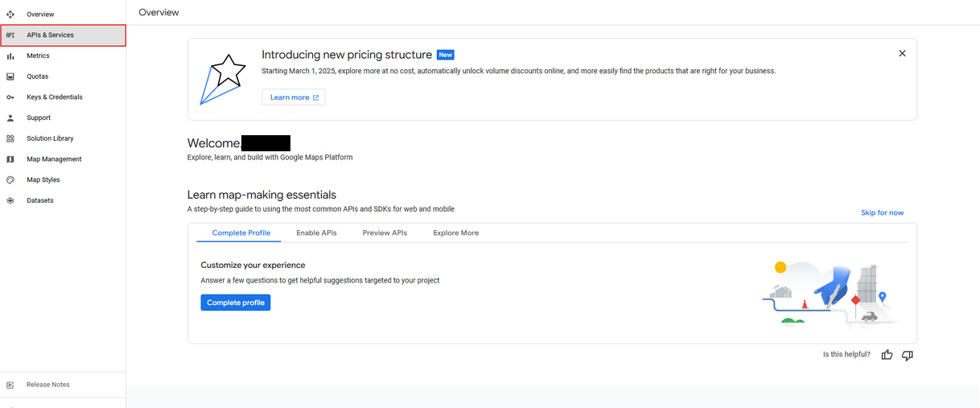Click the Quotas sidebar icon
This screenshot has height=408, width=980.
(10, 76)
